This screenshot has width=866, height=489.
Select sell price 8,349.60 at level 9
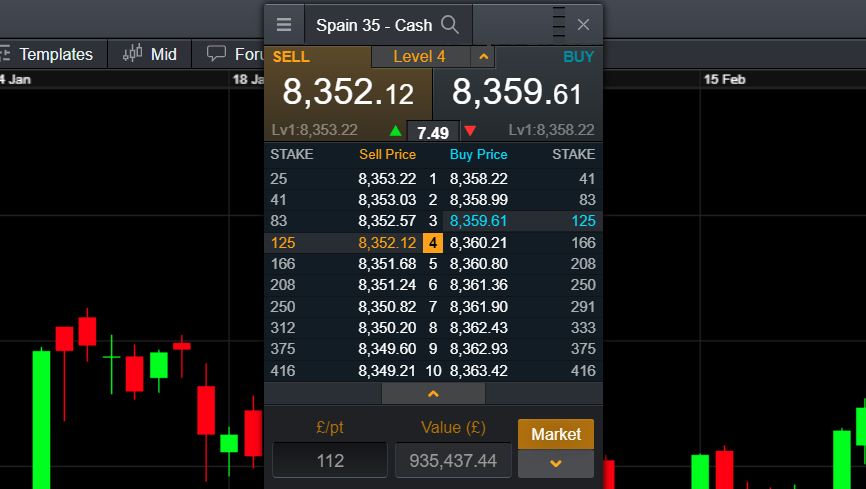(387, 349)
